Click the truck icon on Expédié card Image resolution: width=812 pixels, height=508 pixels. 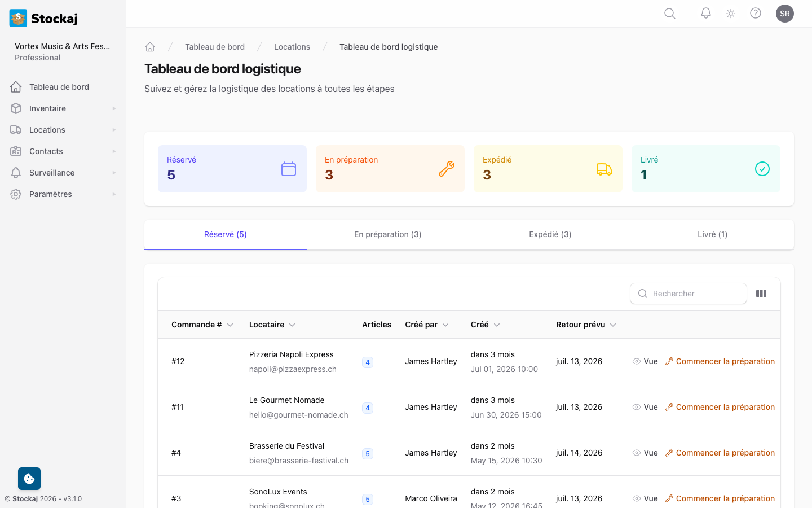(604, 169)
